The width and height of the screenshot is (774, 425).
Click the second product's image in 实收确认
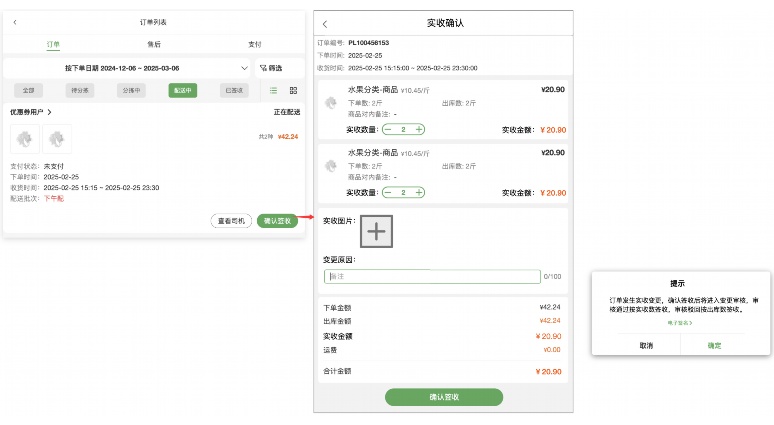tap(331, 166)
